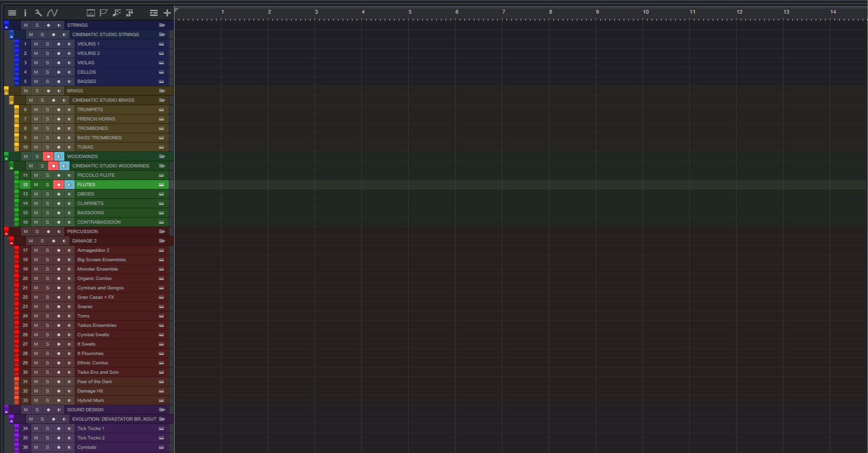This screenshot has height=453, width=868.
Task: Mute the PERCUSSION folder track
Action: tap(26, 232)
